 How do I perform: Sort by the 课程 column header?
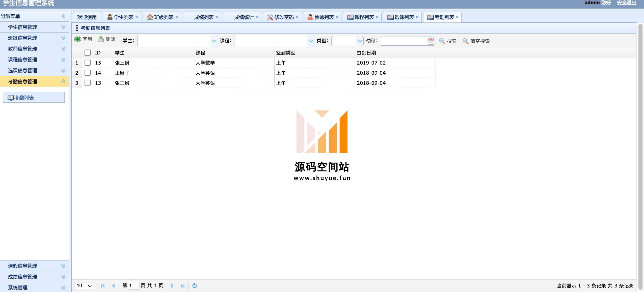[234, 53]
